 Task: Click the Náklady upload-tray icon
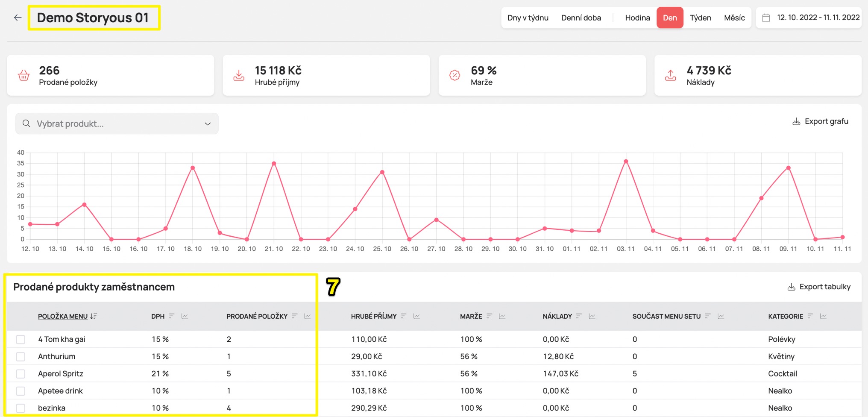pyautogui.click(x=671, y=76)
